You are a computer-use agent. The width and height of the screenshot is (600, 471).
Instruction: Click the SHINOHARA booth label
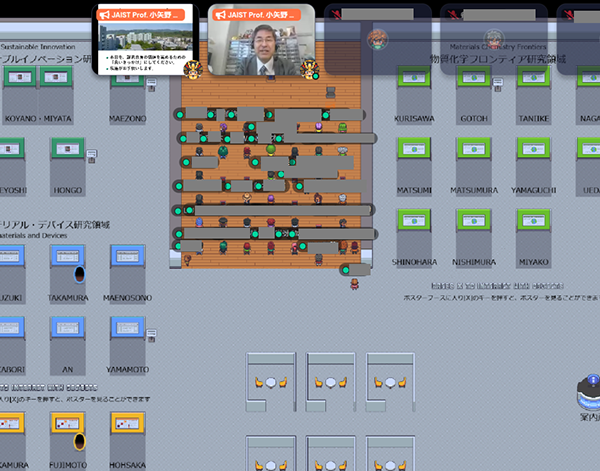(414, 262)
